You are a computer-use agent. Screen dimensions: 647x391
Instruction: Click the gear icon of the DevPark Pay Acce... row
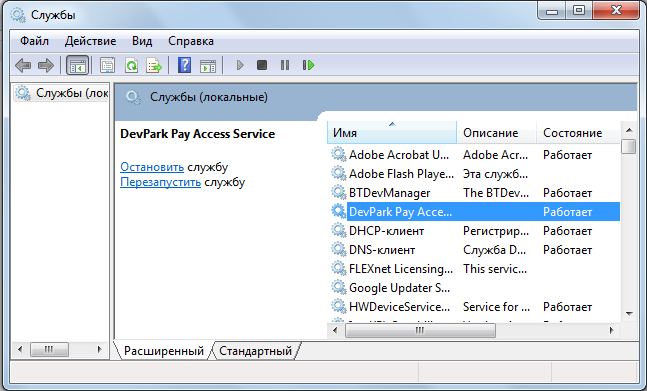[x=339, y=212]
